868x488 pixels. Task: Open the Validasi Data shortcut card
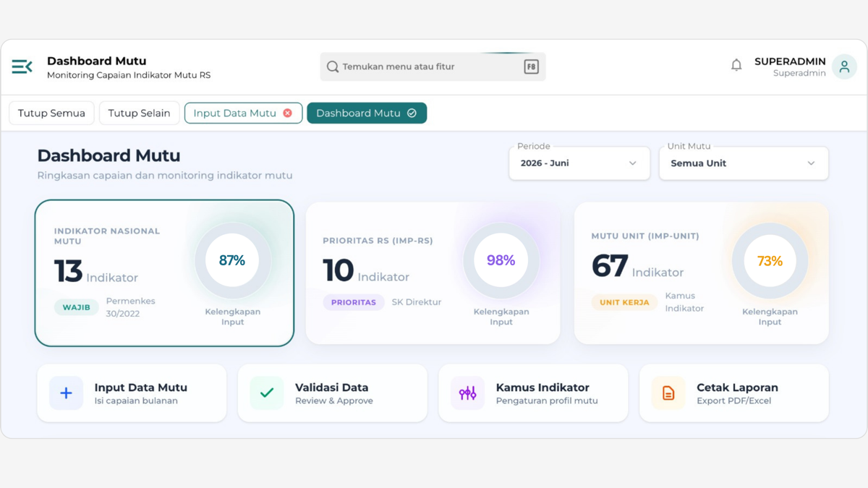[x=333, y=393]
